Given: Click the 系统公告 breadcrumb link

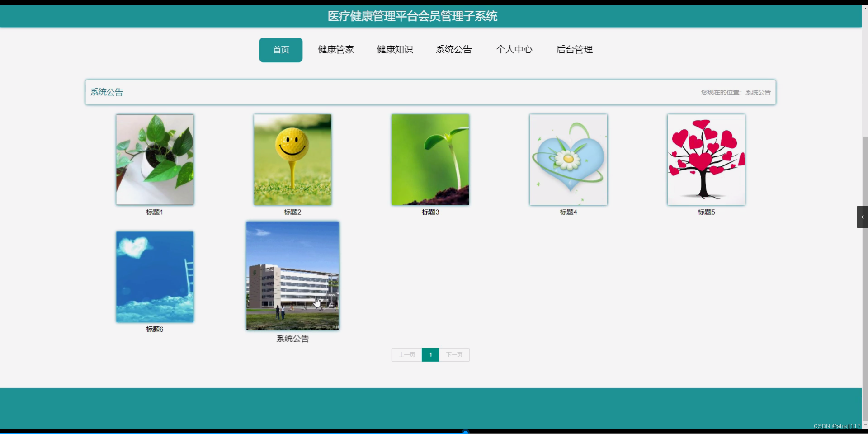Looking at the screenshot, I should [x=759, y=92].
